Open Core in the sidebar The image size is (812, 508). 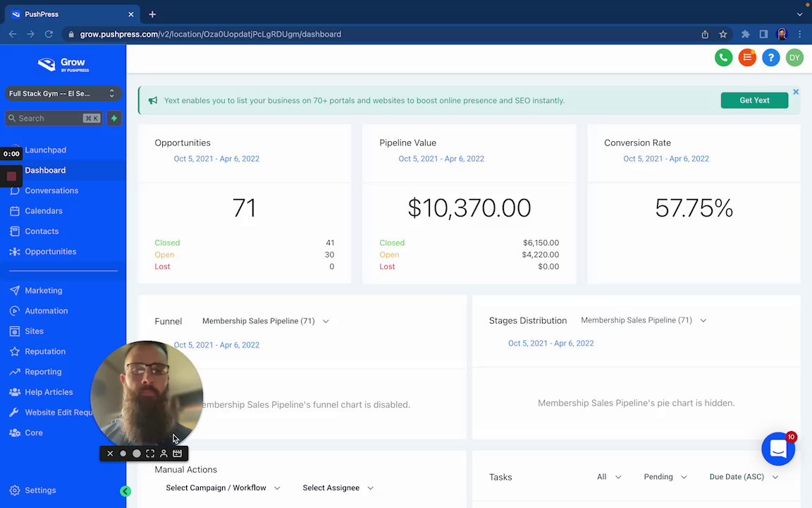click(x=34, y=433)
